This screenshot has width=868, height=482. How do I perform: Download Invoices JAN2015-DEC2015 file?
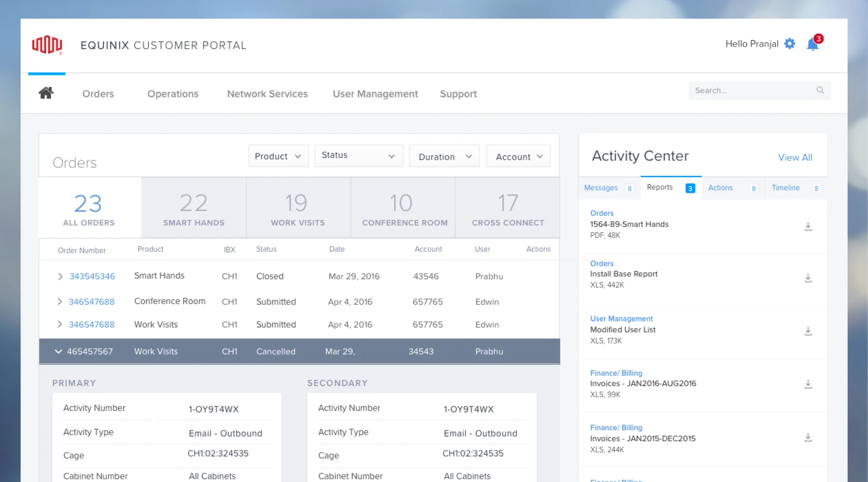(808, 437)
